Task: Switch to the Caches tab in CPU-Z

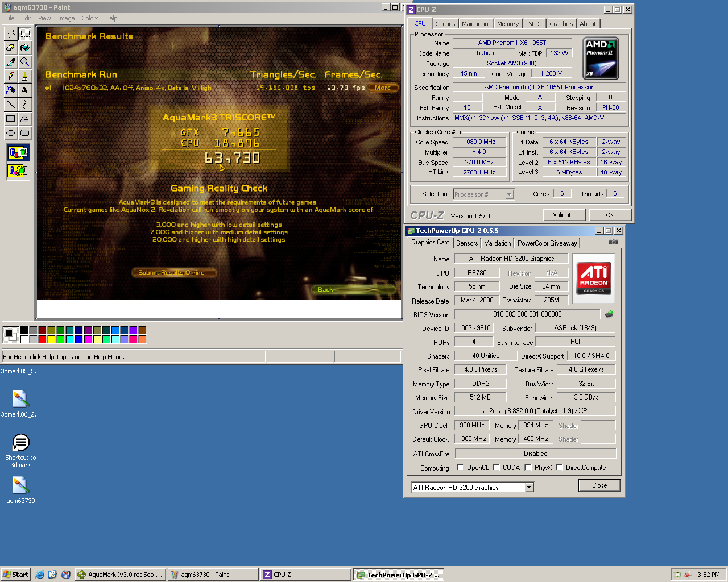Action: [445, 24]
